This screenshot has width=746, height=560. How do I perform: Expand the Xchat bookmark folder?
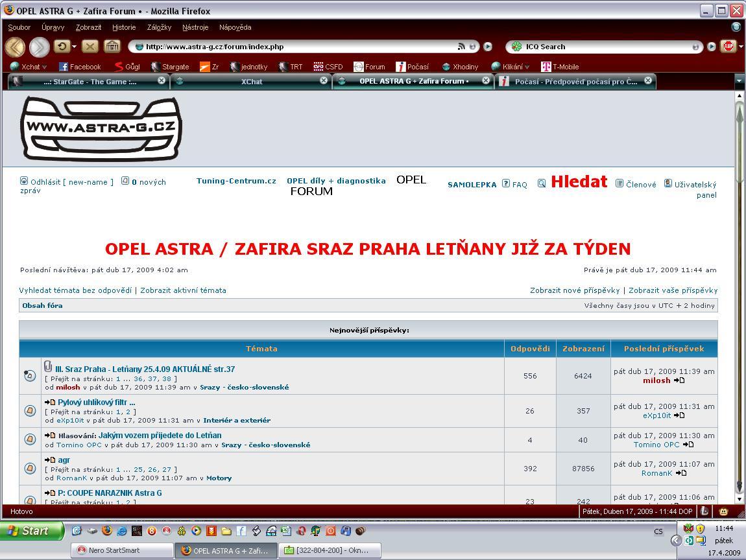coord(29,67)
